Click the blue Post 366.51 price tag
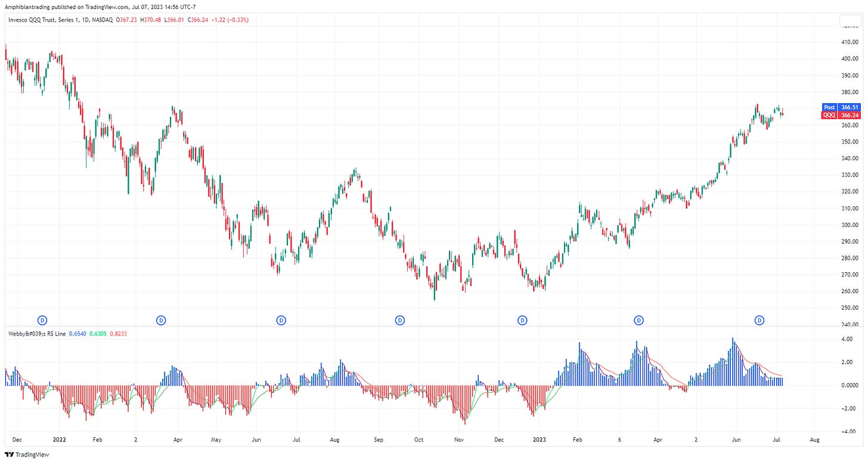 coord(841,107)
